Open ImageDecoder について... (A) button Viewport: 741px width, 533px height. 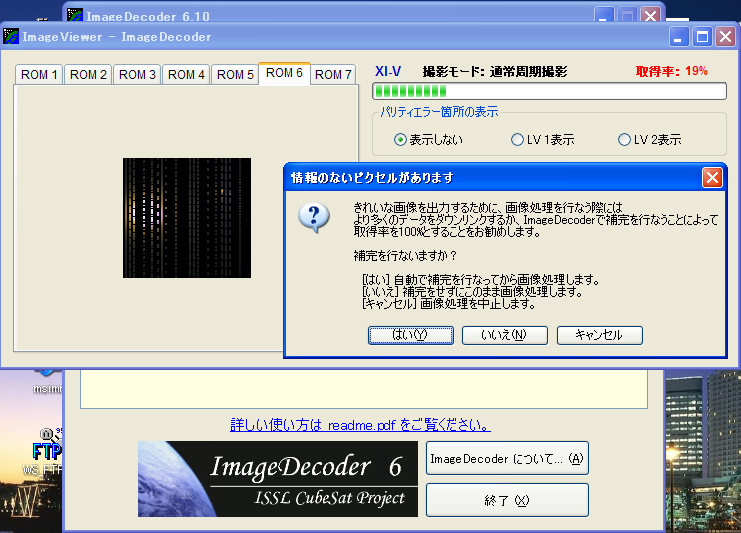click(507, 458)
